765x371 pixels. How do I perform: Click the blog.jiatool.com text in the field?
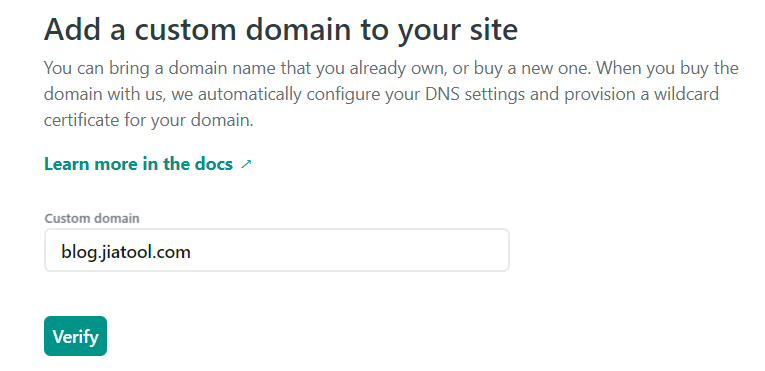[x=125, y=252]
